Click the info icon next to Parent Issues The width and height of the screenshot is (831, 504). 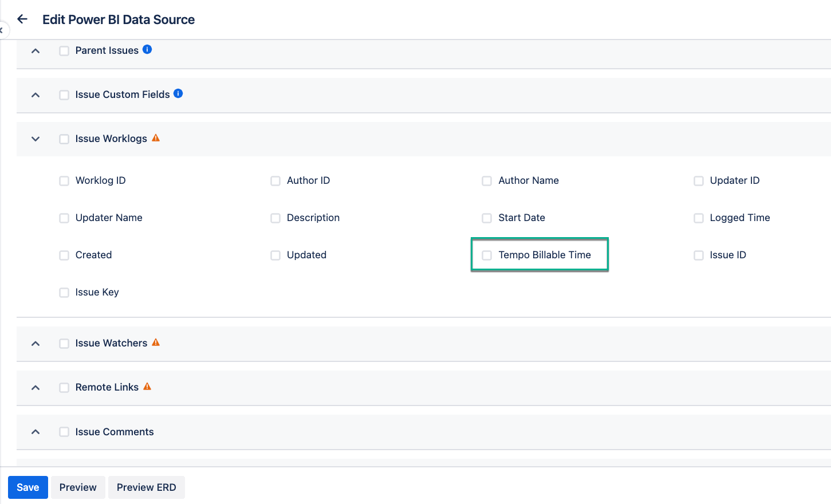tap(147, 50)
